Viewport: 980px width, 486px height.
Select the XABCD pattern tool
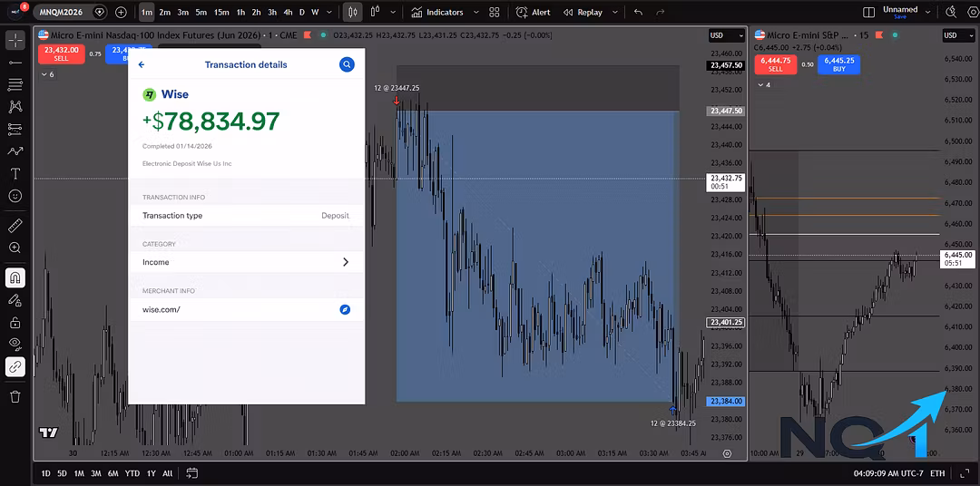coord(15,107)
